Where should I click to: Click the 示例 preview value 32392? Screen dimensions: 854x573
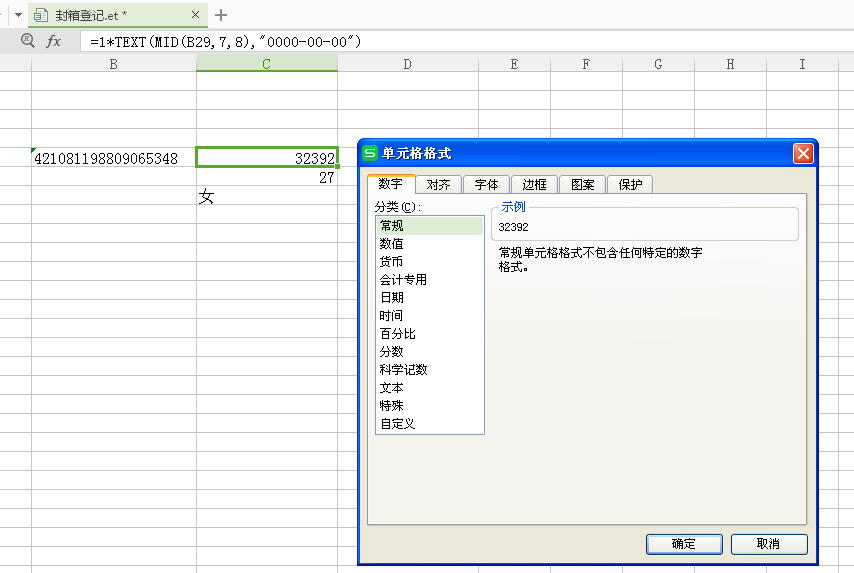tap(513, 227)
